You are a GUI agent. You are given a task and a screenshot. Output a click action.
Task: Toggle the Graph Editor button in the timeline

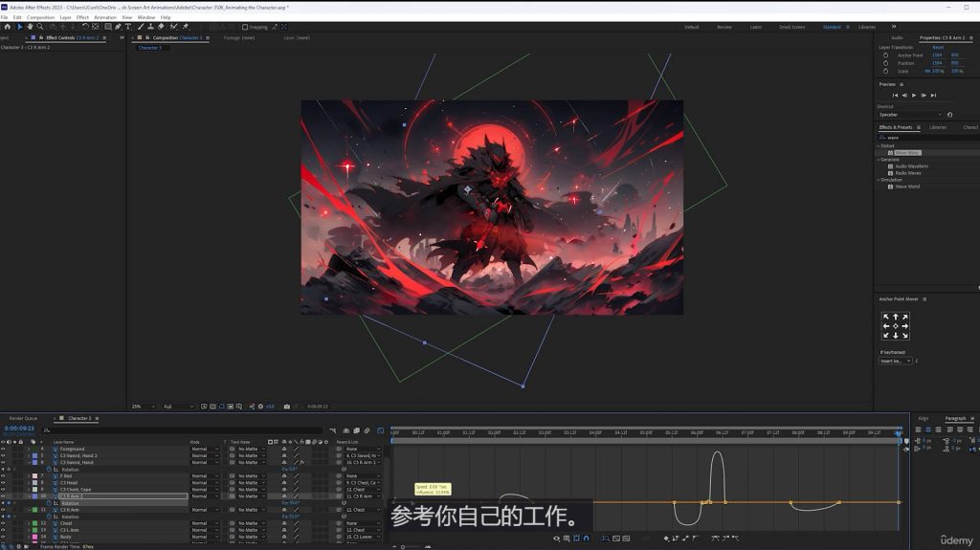coord(380,430)
